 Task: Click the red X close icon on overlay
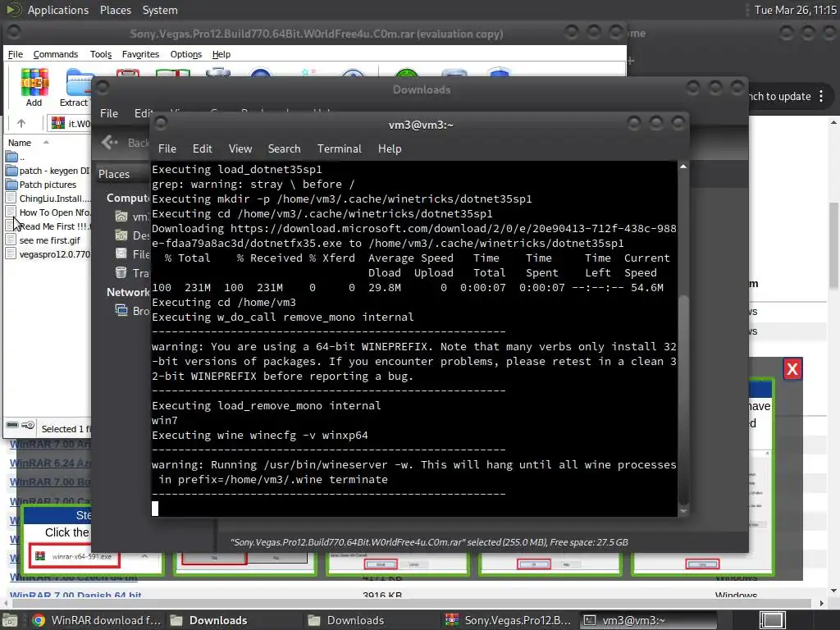(792, 369)
